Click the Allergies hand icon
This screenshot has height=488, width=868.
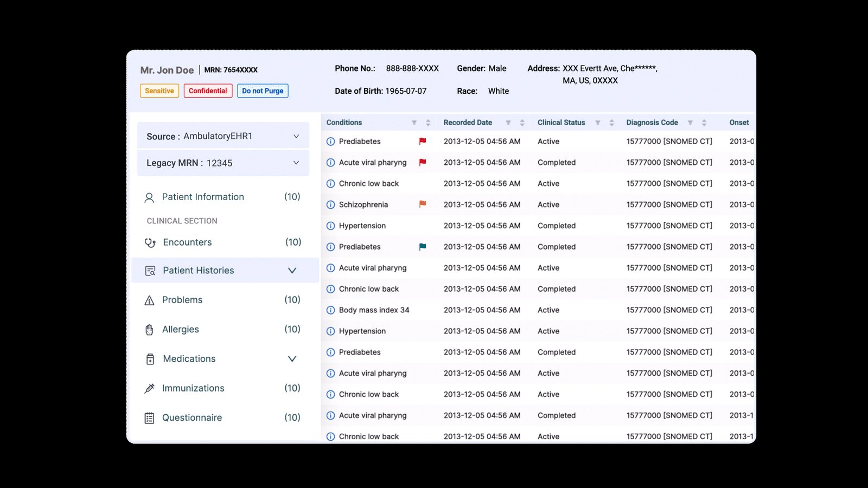[149, 330]
